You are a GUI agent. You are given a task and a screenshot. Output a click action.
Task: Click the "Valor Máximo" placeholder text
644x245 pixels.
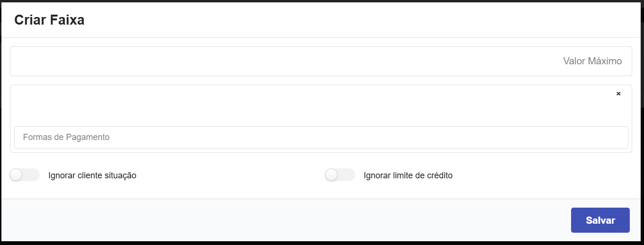pos(592,61)
